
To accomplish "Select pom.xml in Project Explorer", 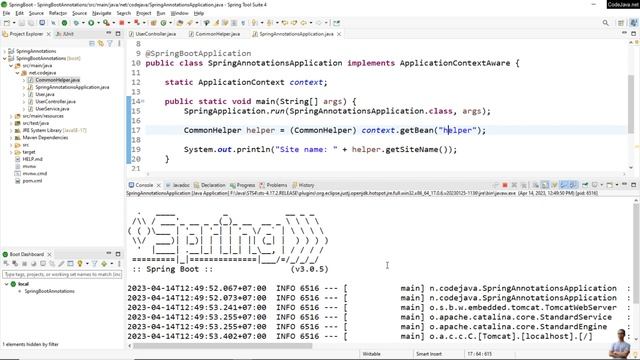I will point(32,181).
